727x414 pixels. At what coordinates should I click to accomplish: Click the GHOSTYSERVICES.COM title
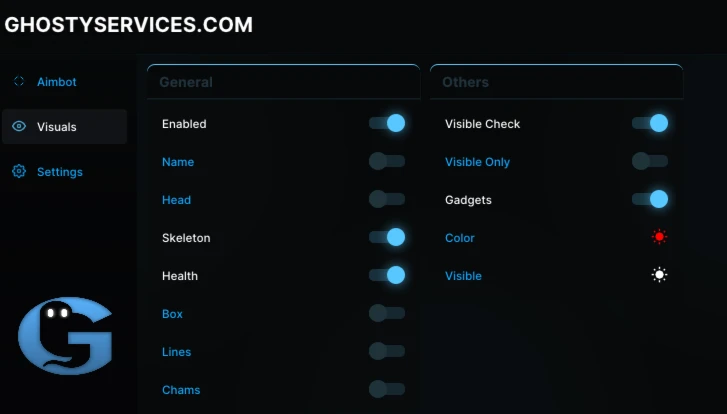pyautogui.click(x=128, y=25)
